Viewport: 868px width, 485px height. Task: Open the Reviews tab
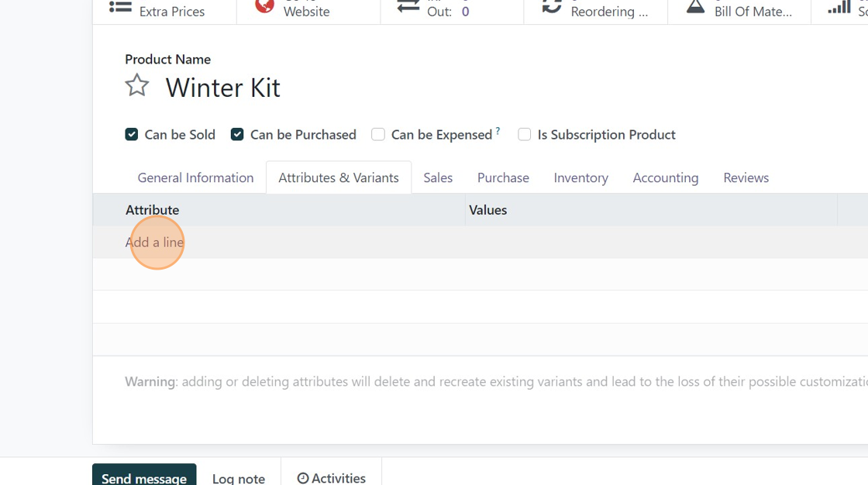pyautogui.click(x=746, y=177)
